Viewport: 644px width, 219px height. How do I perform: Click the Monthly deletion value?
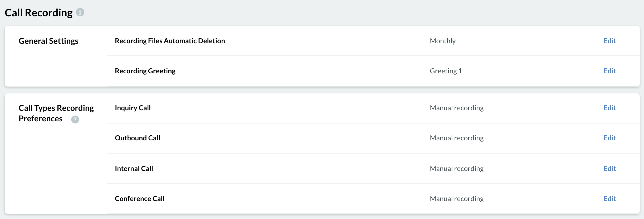coord(443,41)
